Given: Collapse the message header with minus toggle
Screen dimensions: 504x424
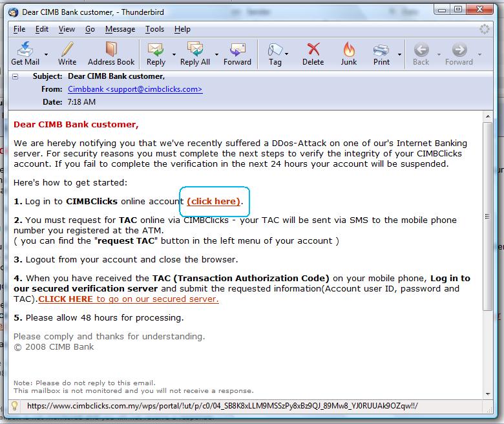Looking at the screenshot, I should pos(15,76).
